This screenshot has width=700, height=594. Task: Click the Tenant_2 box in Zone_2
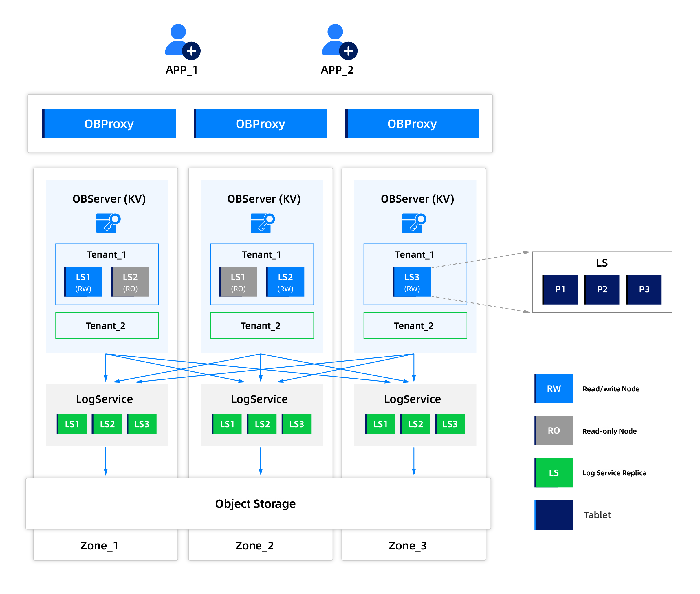[x=262, y=326]
